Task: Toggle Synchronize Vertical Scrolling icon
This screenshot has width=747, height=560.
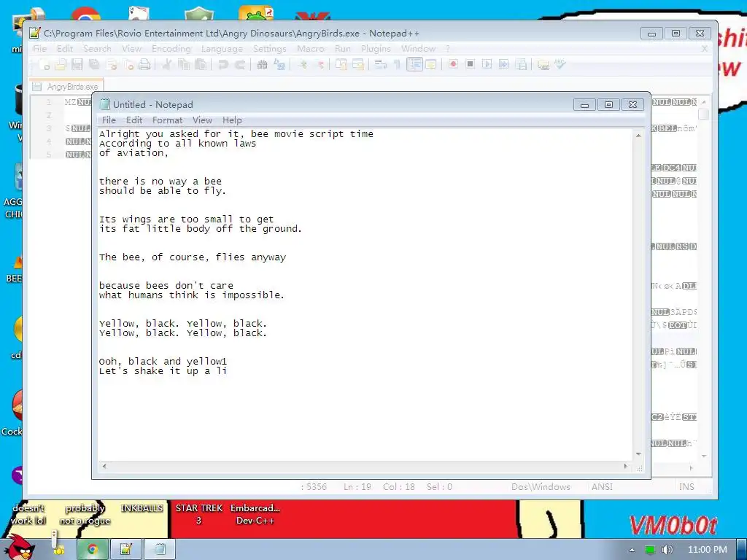Action: pyautogui.click(x=341, y=64)
